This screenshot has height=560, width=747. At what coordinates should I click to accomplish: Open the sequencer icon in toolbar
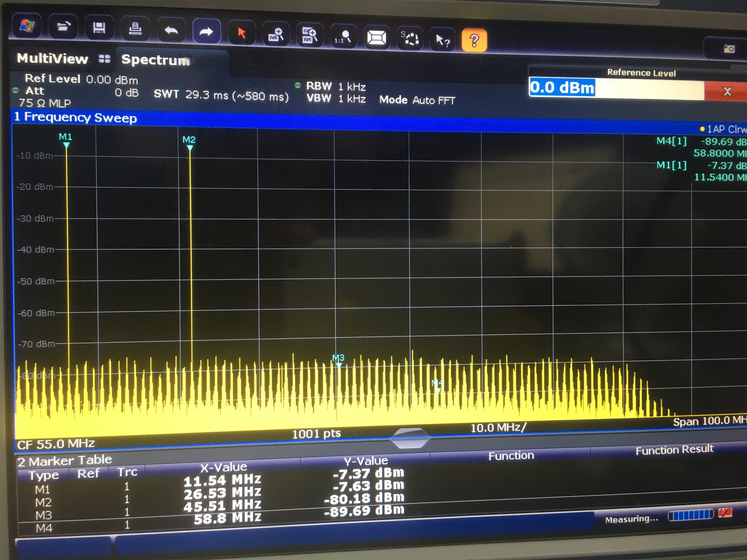[x=410, y=39]
